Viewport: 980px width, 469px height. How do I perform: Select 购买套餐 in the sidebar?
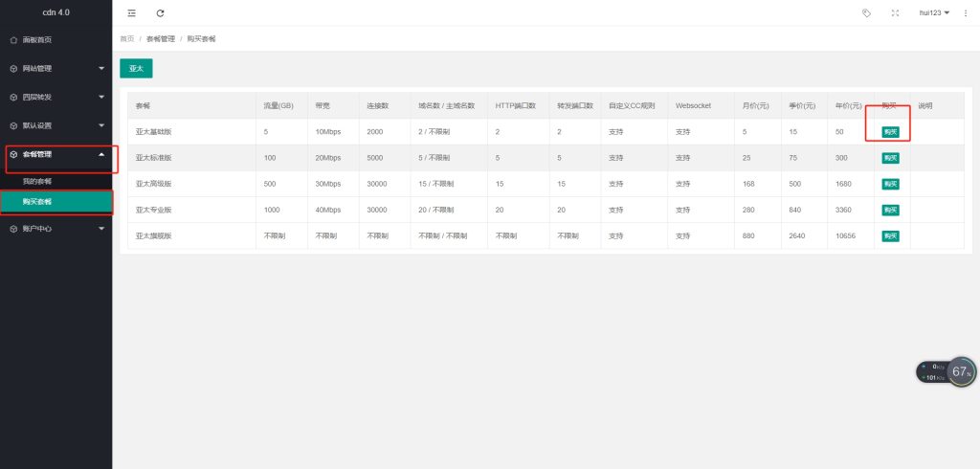37,201
